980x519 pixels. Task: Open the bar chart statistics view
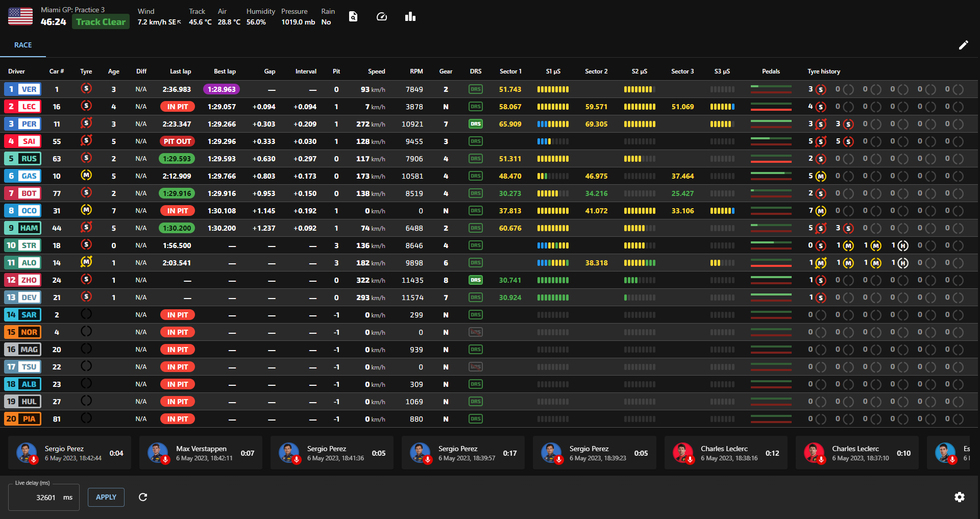[410, 17]
